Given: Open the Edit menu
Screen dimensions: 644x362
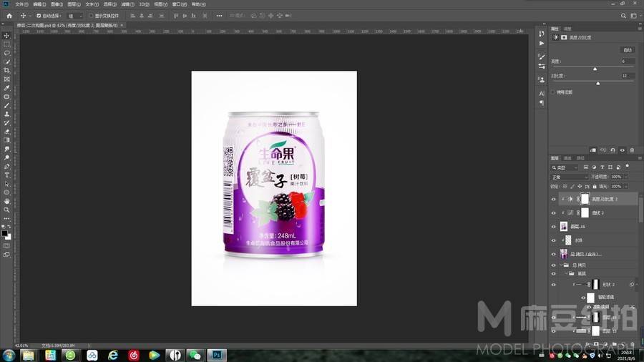Looking at the screenshot, I should tap(39, 4).
